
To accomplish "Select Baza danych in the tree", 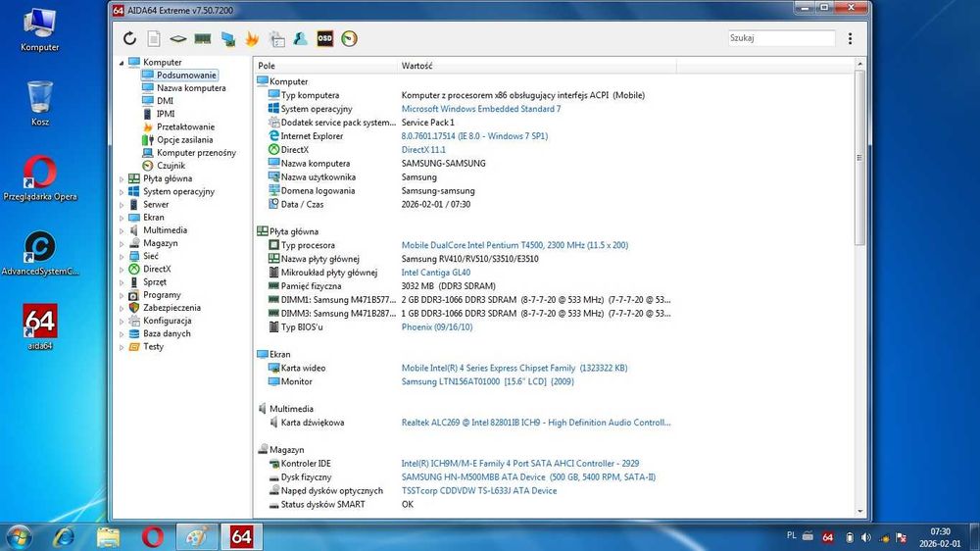I will pyautogui.click(x=167, y=334).
